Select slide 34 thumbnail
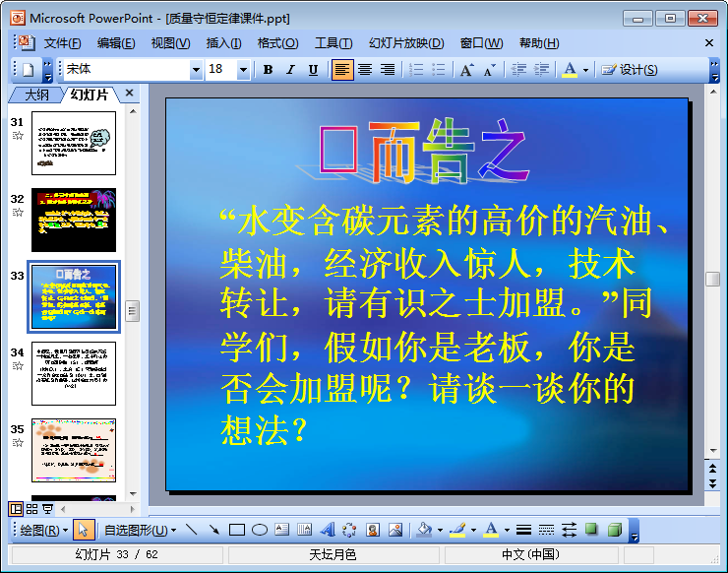 pos(74,373)
